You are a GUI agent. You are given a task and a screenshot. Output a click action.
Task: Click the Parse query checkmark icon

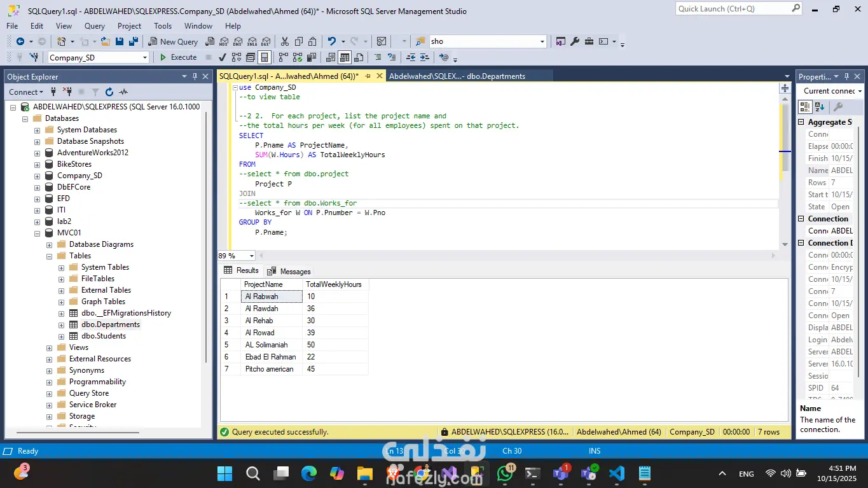[222, 57]
